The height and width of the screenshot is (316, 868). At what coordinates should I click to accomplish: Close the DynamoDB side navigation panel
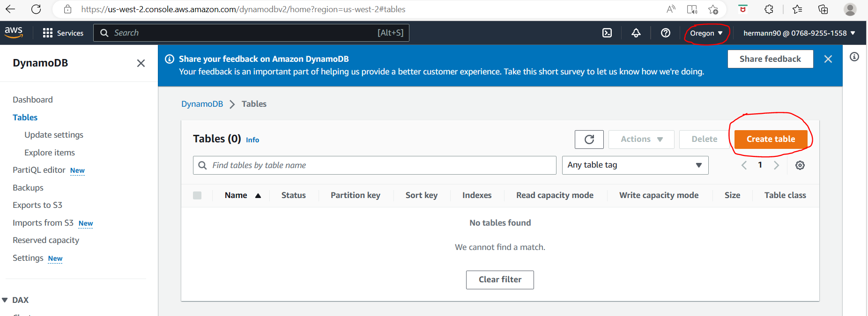coord(141,63)
